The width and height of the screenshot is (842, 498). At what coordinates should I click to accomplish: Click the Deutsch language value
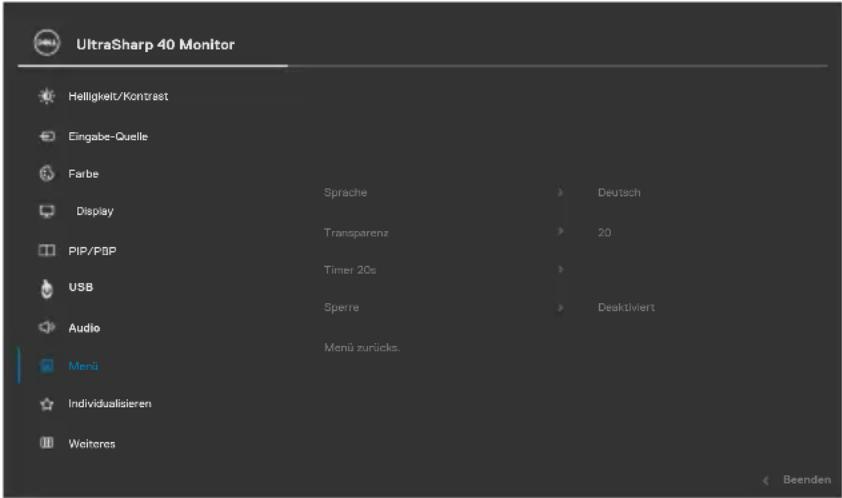click(x=619, y=192)
